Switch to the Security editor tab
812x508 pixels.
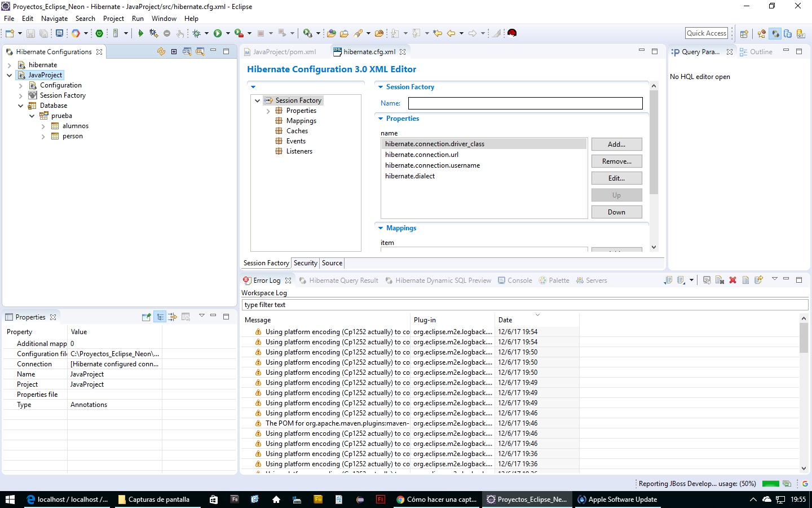[306, 263]
